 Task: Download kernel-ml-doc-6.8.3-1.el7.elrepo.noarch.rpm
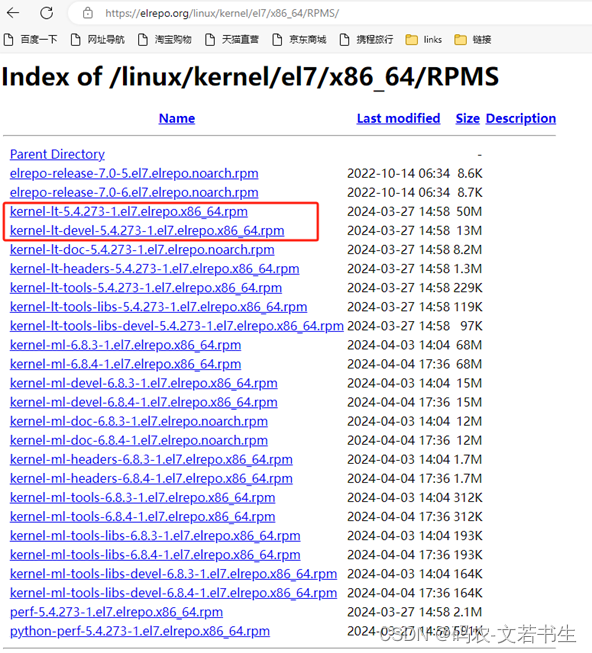139,421
